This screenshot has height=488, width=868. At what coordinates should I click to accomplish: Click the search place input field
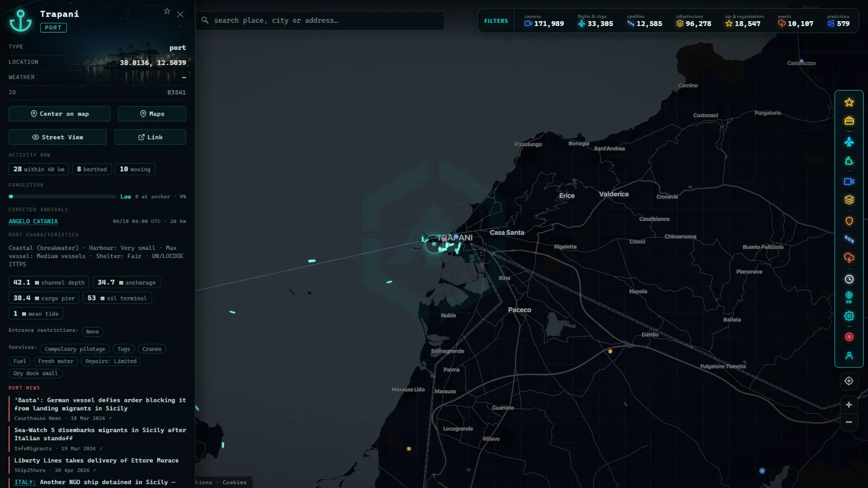click(320, 21)
